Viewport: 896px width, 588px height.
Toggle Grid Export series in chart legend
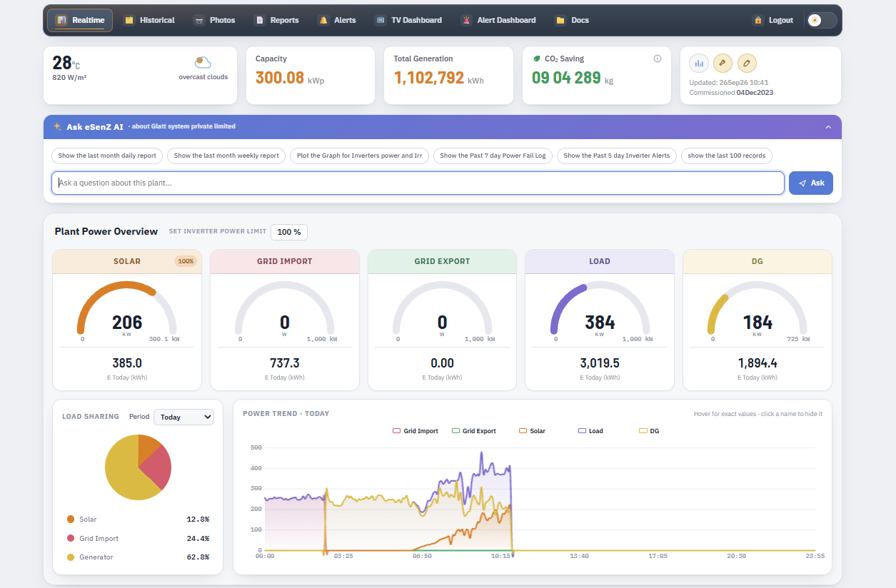click(x=474, y=431)
